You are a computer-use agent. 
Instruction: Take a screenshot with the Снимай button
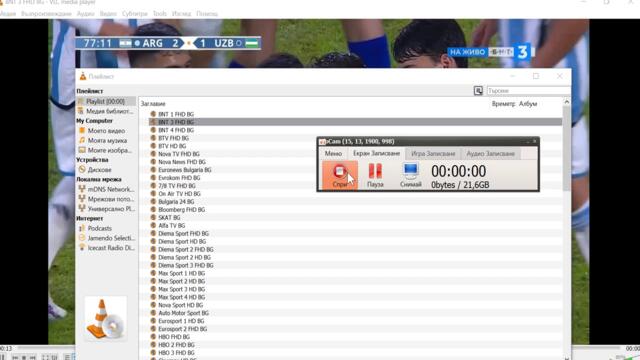(x=411, y=175)
